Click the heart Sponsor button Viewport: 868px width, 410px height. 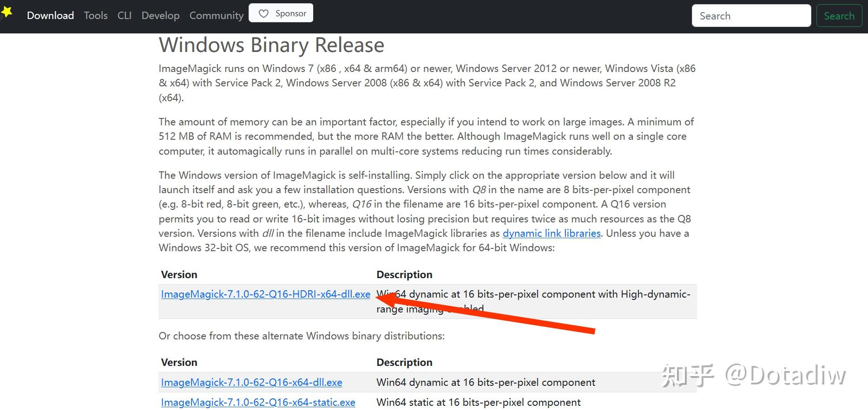tap(281, 13)
